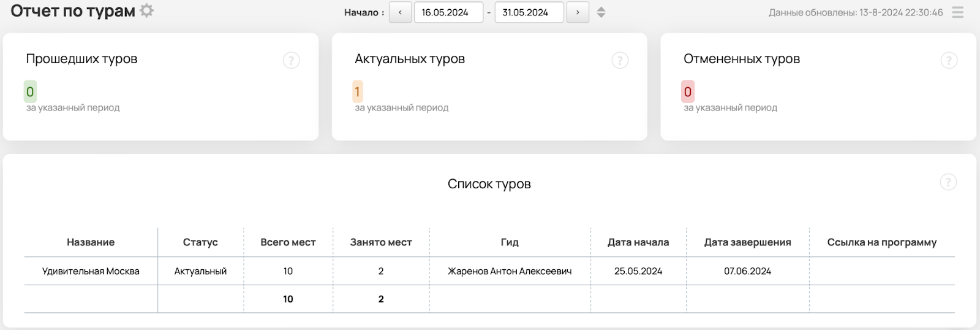The width and height of the screenshot is (980, 330).
Task: Click the Прошедших туров card title
Action: point(81,59)
